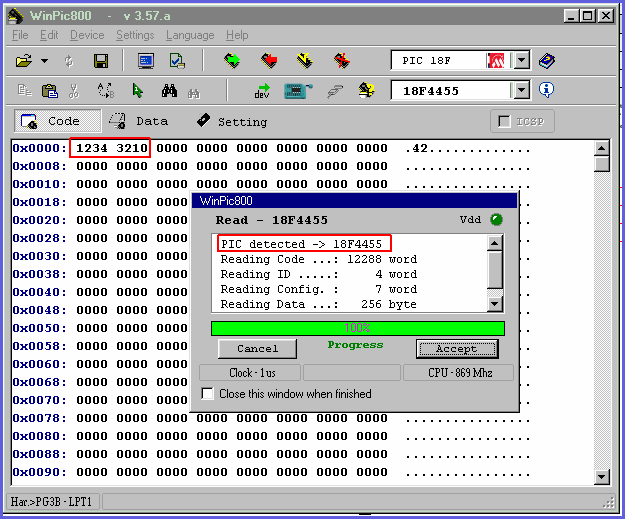Open the PIC 18F family dropdown
Viewport: 625px width, 519px height.
pos(521,61)
